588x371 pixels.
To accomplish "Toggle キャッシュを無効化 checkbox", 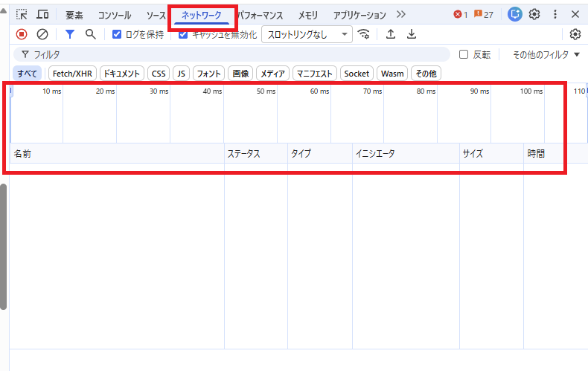I will coord(183,34).
